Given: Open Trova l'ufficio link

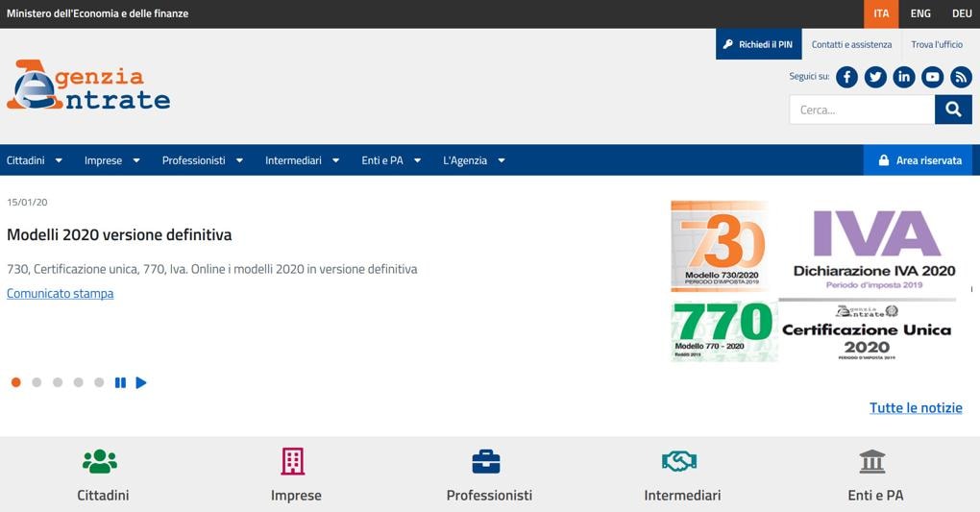Looking at the screenshot, I should [936, 44].
